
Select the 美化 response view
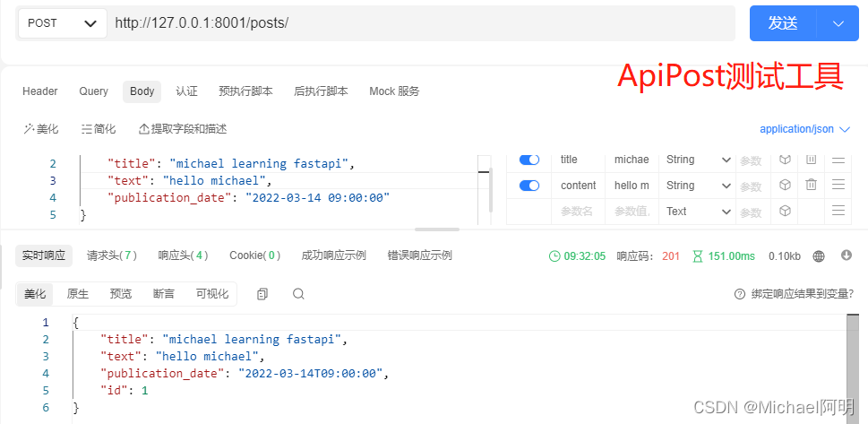click(35, 294)
